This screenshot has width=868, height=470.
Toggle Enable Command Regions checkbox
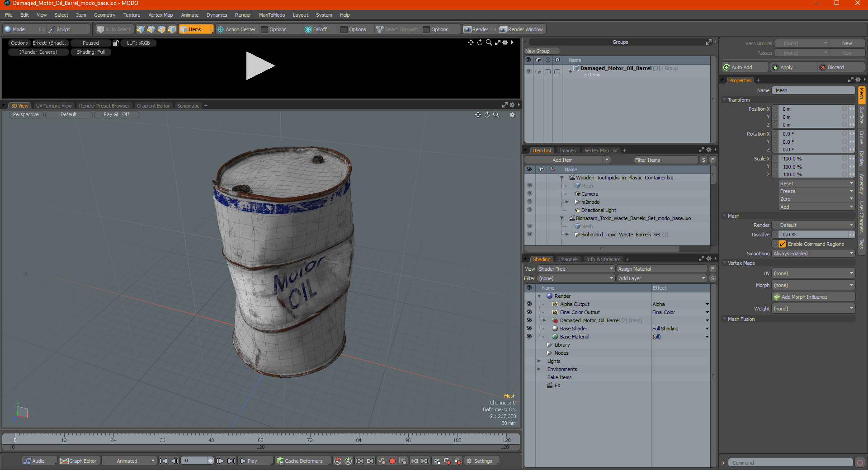click(x=782, y=244)
